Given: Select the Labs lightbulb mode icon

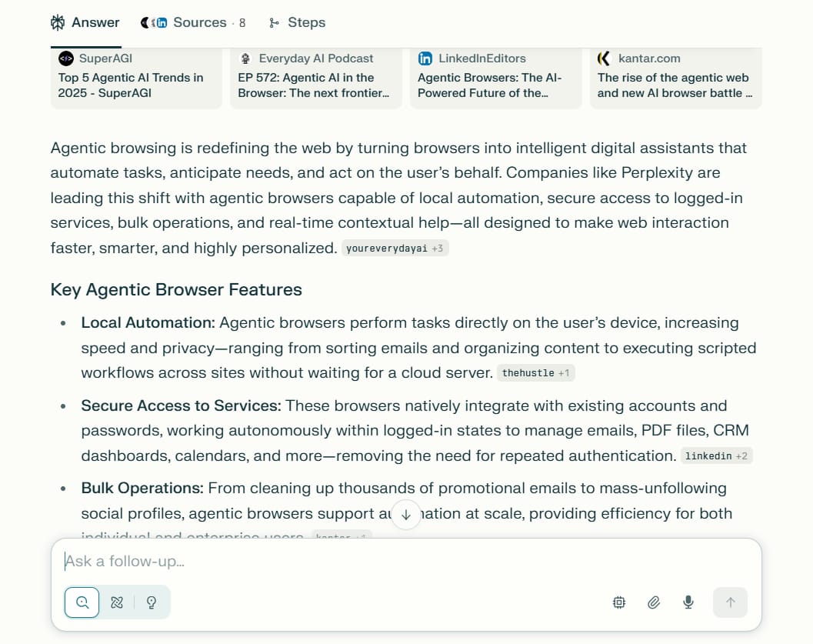Looking at the screenshot, I should coord(152,602).
